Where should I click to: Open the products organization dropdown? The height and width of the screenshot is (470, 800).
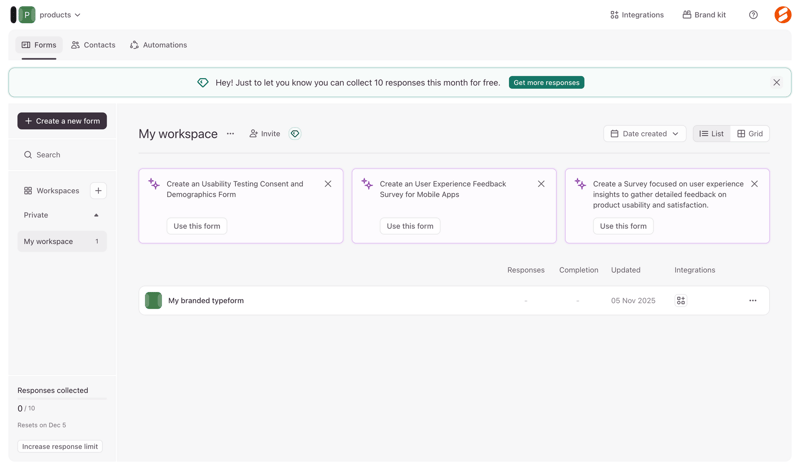click(x=60, y=15)
